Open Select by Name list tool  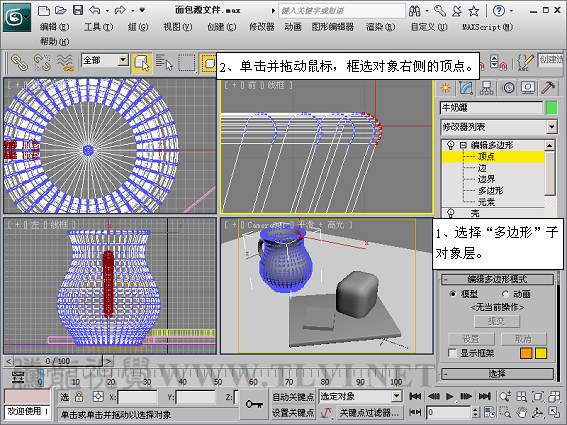pos(164,63)
